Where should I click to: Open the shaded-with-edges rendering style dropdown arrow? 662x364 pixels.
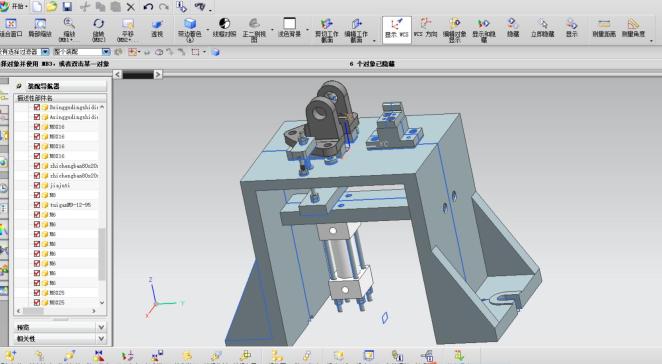pos(208,30)
